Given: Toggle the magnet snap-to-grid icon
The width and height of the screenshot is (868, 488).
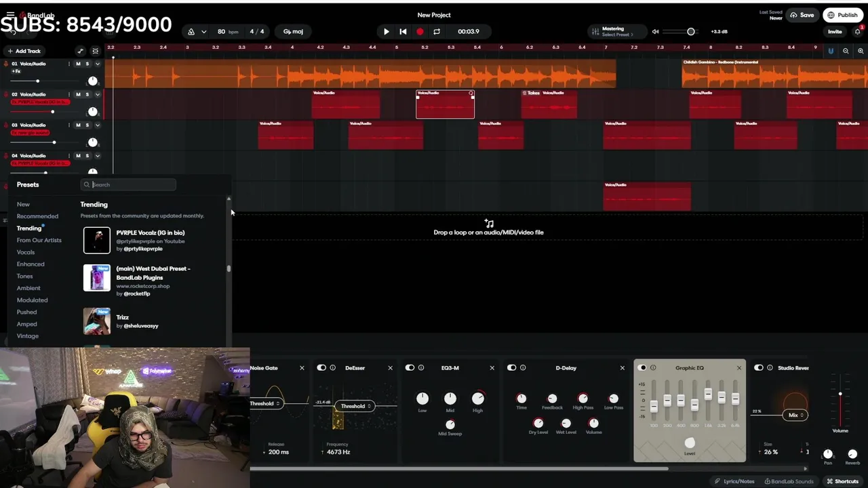Looking at the screenshot, I should pos(831,51).
